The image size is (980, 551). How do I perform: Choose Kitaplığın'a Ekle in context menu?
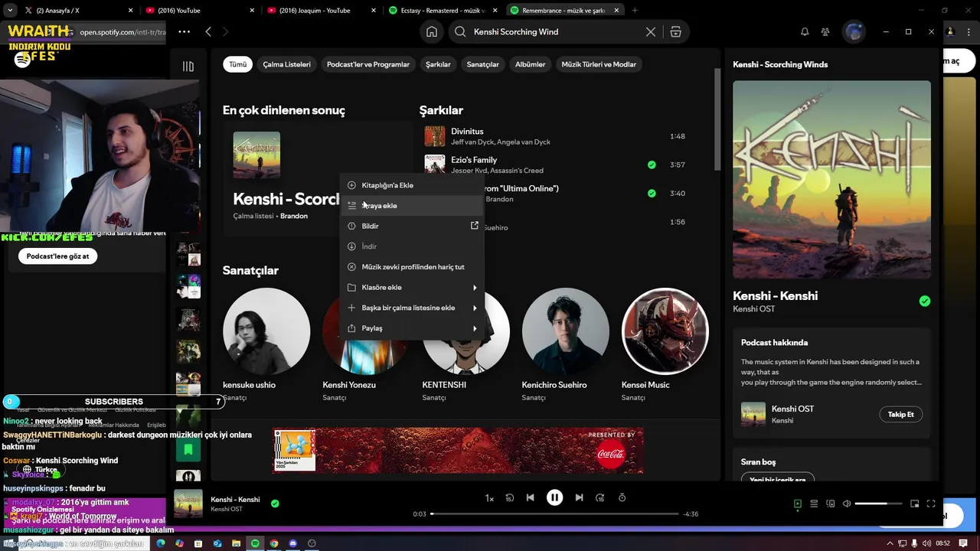pos(413,185)
